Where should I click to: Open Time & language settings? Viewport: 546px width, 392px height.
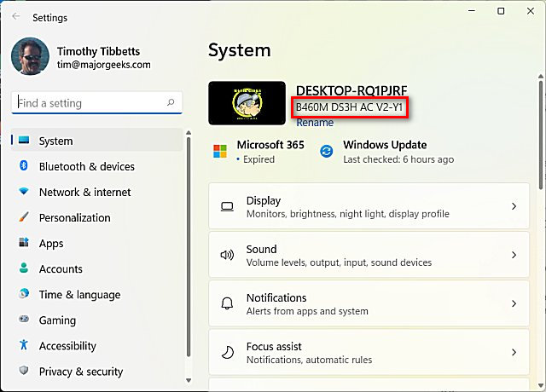click(96, 294)
